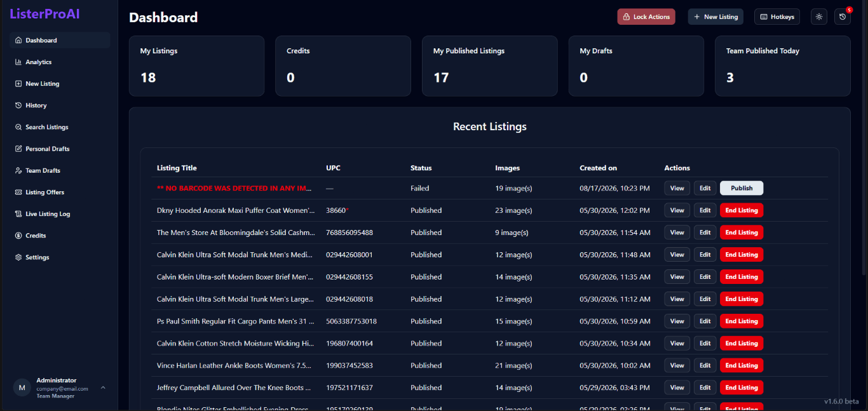Viewport: 868px width, 411px height.
Task: Click the Analytics bar chart icon
Action: tap(18, 62)
